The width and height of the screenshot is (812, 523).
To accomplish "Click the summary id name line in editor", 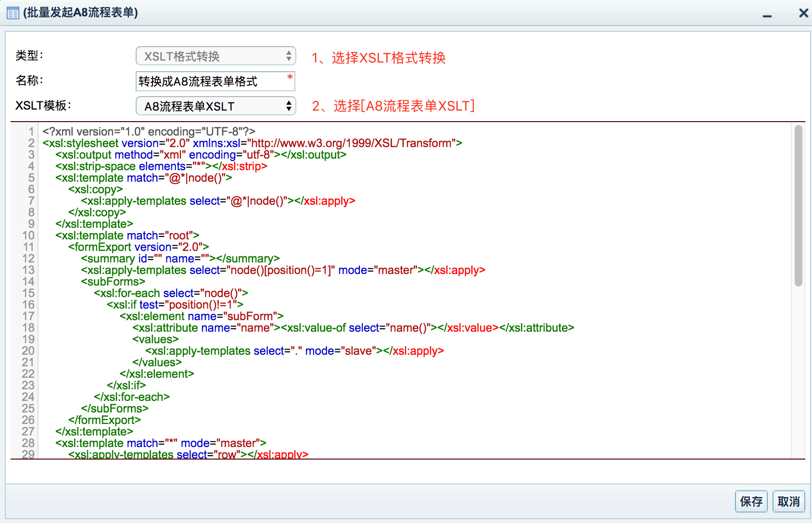I will coord(180,259).
